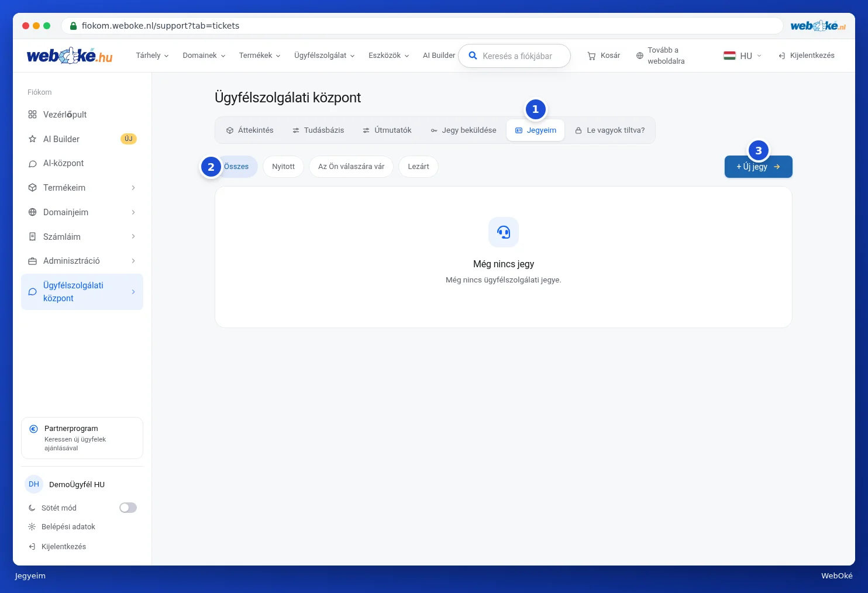Click the AI Builder star icon in sidebar

[33, 139]
